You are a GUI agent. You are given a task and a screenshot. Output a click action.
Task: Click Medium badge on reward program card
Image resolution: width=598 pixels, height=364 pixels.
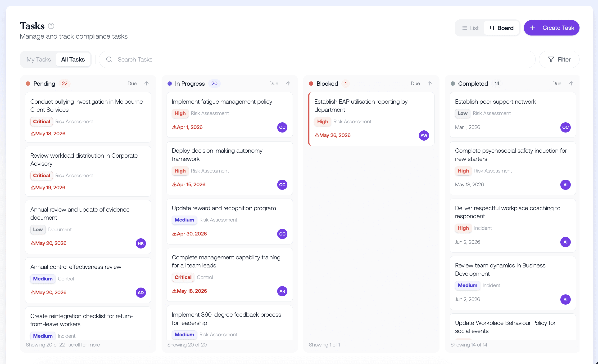(x=184, y=220)
